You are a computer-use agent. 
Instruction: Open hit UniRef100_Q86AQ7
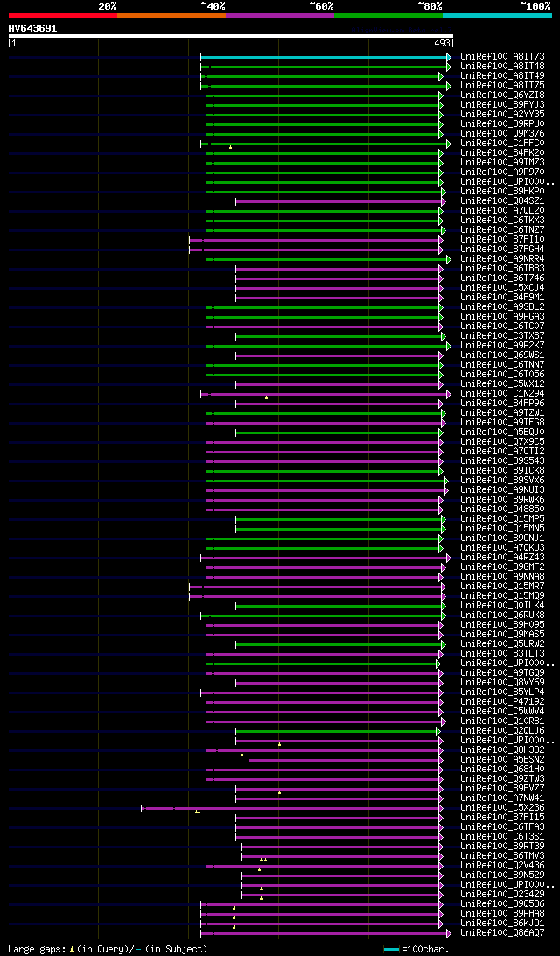point(503,933)
